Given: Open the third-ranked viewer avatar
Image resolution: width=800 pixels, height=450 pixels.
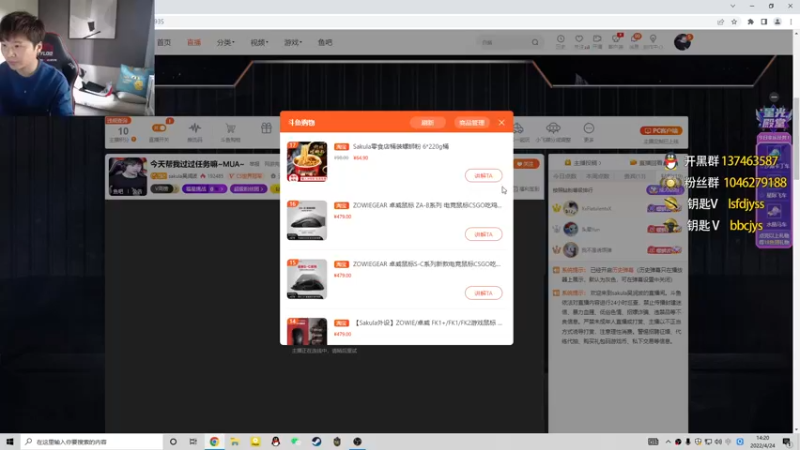Looking at the screenshot, I should (x=571, y=250).
